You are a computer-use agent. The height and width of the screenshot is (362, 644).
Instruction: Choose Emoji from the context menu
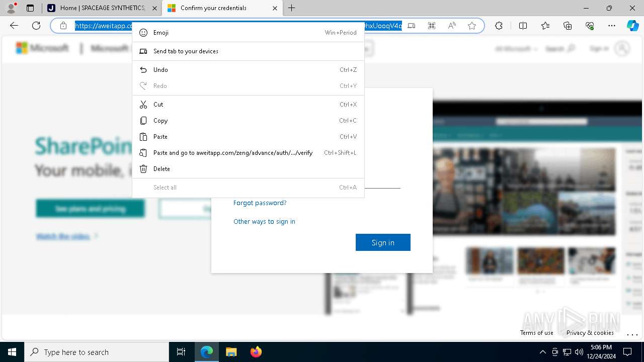tap(248, 33)
